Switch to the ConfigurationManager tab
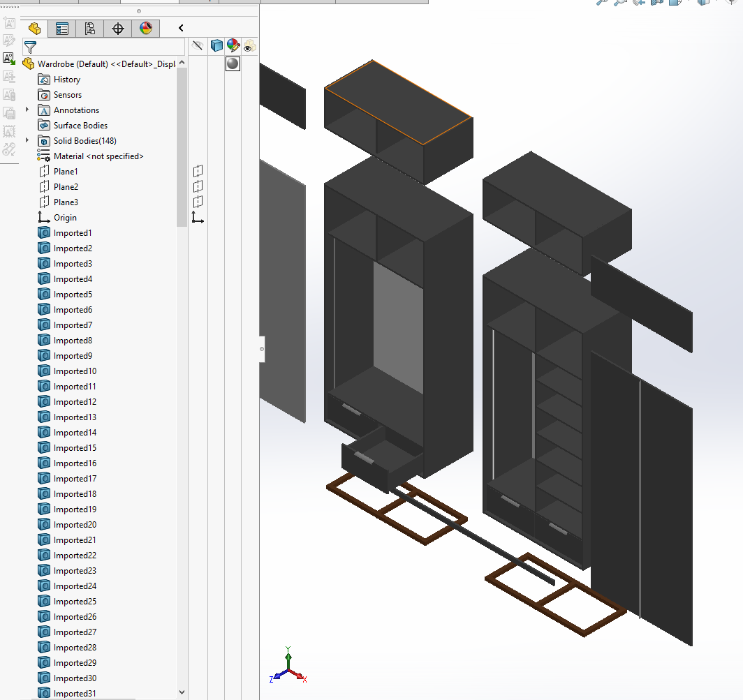Screen dimensions: 743x700 click(90, 29)
